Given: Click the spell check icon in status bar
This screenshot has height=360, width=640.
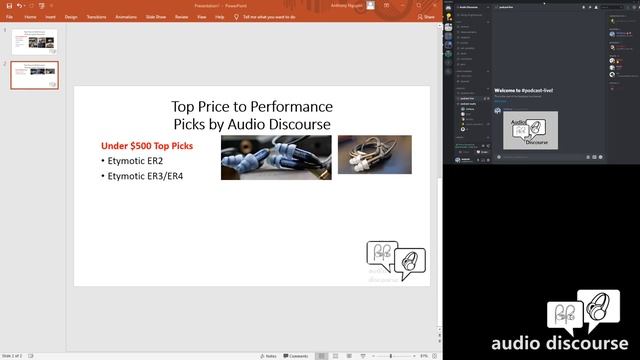Looking at the screenshot, I should pyautogui.click(x=31, y=356).
